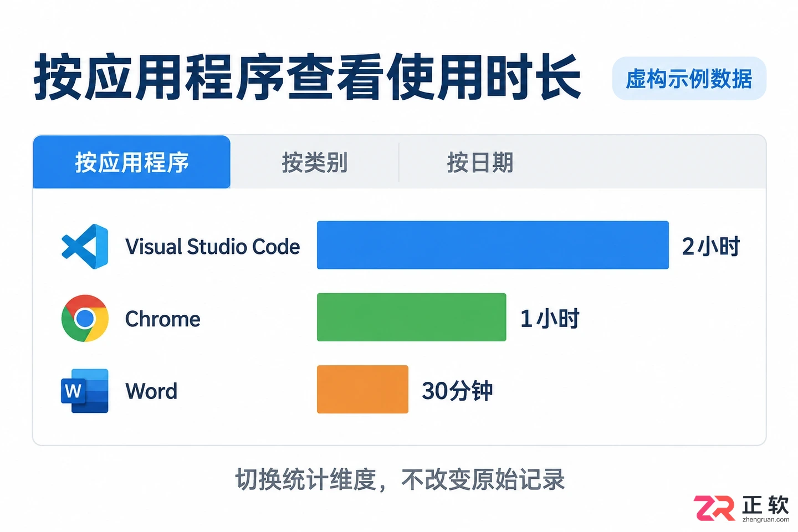Screen dimensions: 798x532
Task: Open the 按日期 tab
Action: [480, 162]
